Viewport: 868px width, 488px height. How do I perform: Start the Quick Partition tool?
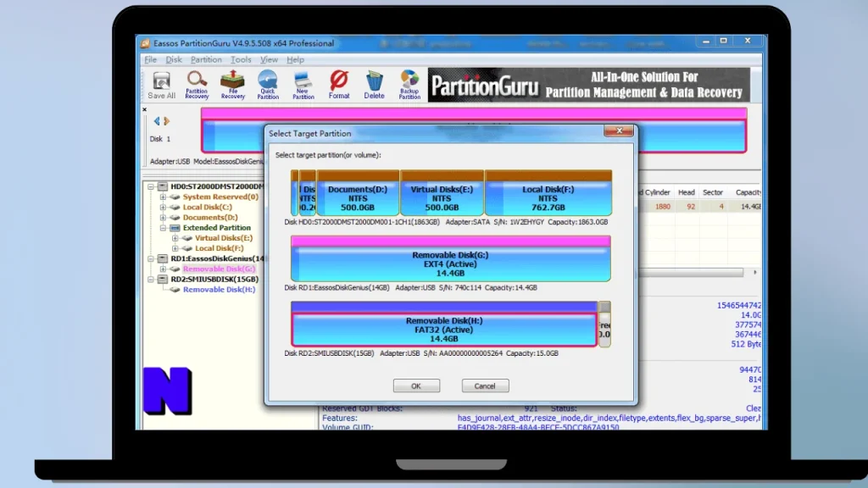[268, 86]
